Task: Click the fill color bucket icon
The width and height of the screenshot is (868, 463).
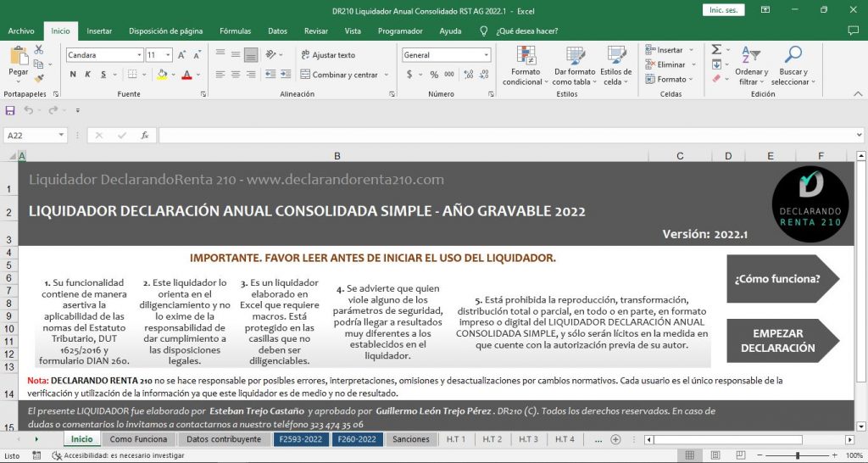Action: tap(162, 75)
